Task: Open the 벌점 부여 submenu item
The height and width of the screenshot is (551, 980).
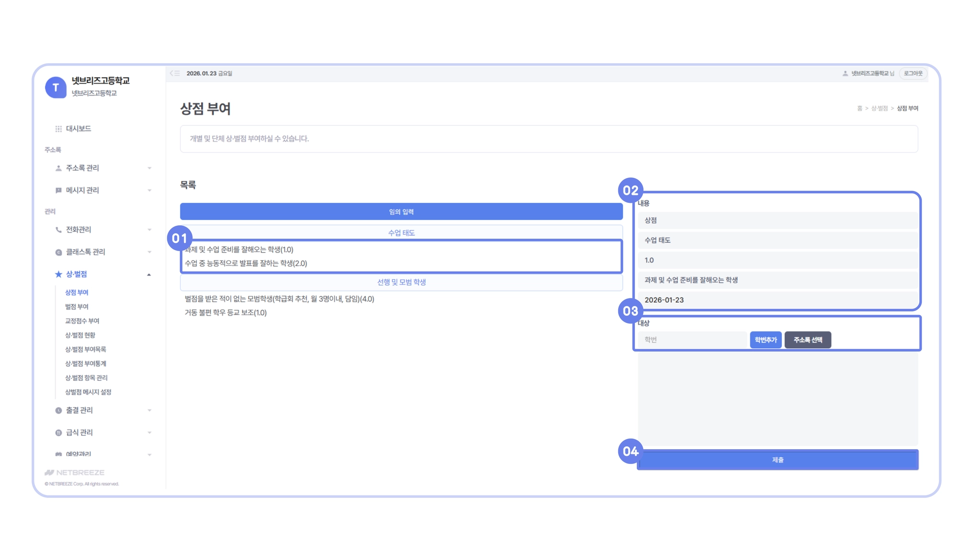Action: (x=77, y=307)
